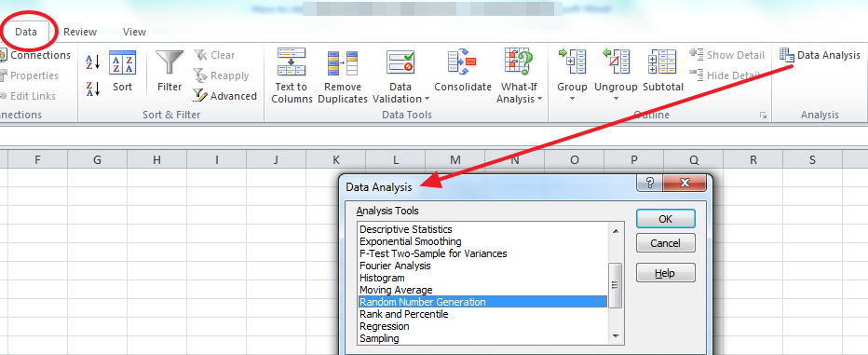The height and width of the screenshot is (355, 868).
Task: Click Analysis Tools list scroll up arrow
Action: (x=615, y=230)
